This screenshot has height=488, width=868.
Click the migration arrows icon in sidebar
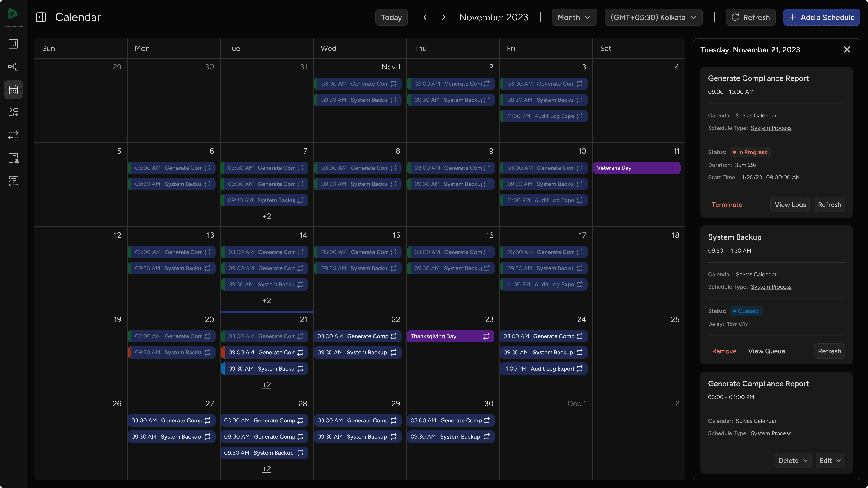pyautogui.click(x=13, y=135)
